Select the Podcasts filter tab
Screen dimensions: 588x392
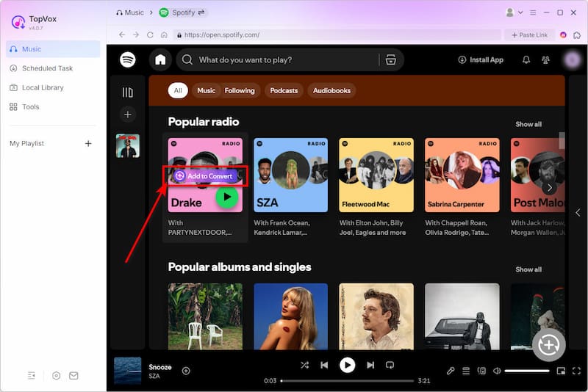[x=284, y=90]
